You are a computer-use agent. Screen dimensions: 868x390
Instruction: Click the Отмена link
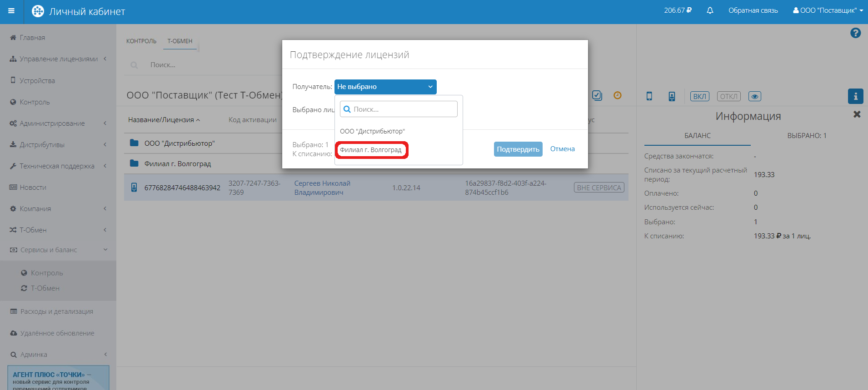coord(562,149)
